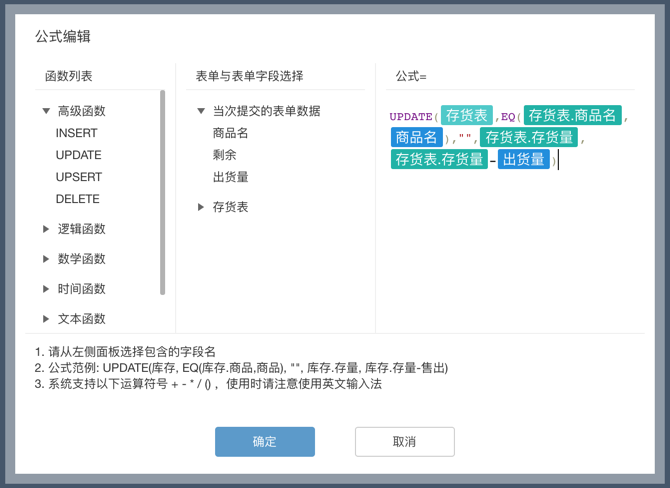670x488 pixels.
Task: Click the 存货表 tag in formula
Action: (467, 115)
